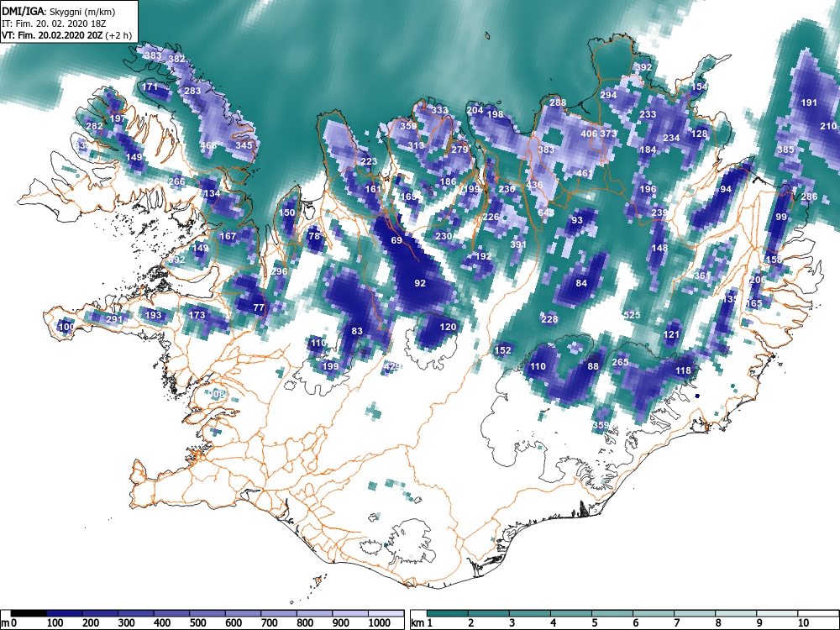Image resolution: width=840 pixels, height=630 pixels.
Task: Click map value 266
Action: pyautogui.click(x=176, y=181)
